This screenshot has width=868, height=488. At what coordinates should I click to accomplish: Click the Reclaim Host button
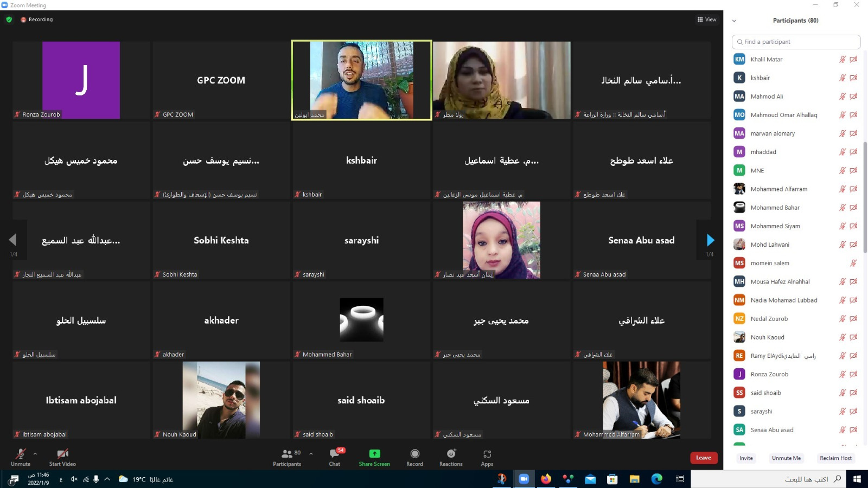(835, 458)
